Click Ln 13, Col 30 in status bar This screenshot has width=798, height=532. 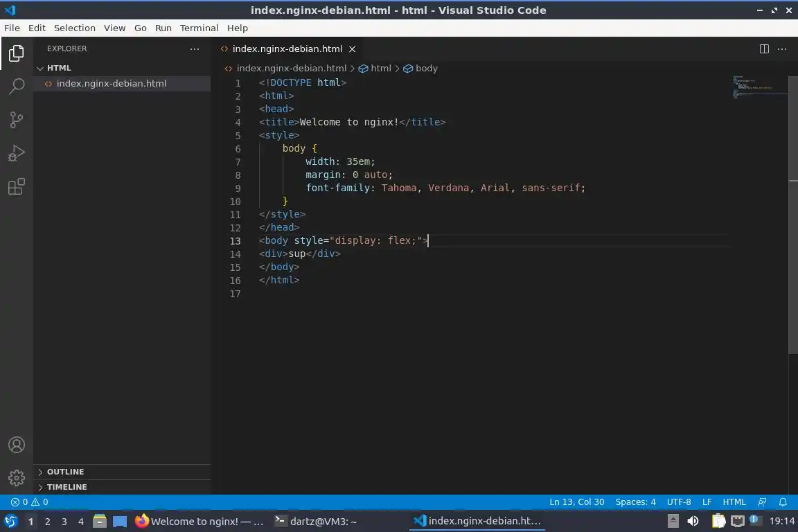coord(576,502)
